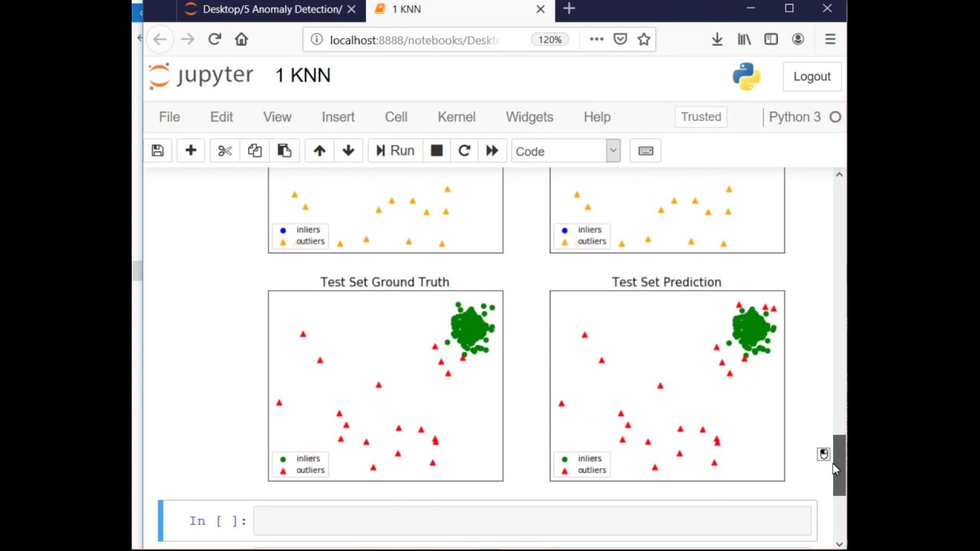
Task: Reset the 120% zoom indicator
Action: [550, 40]
